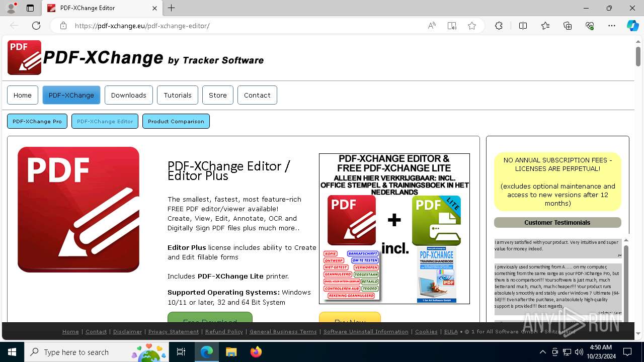Click the address bar URL
644x362 pixels.
pos(142,26)
